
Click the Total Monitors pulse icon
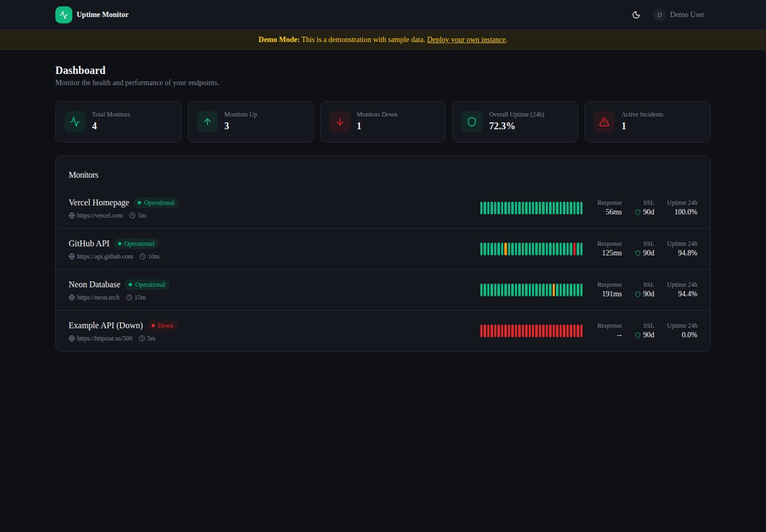(x=75, y=122)
